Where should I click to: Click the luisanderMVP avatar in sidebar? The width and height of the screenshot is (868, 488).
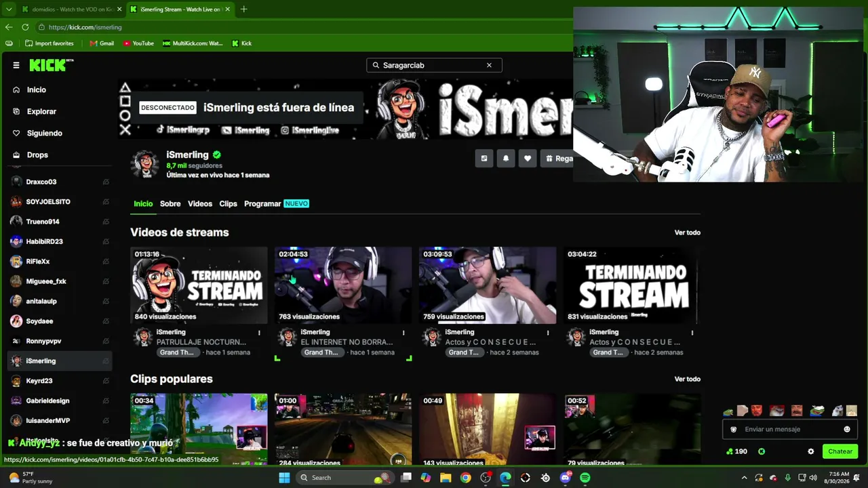coord(16,420)
